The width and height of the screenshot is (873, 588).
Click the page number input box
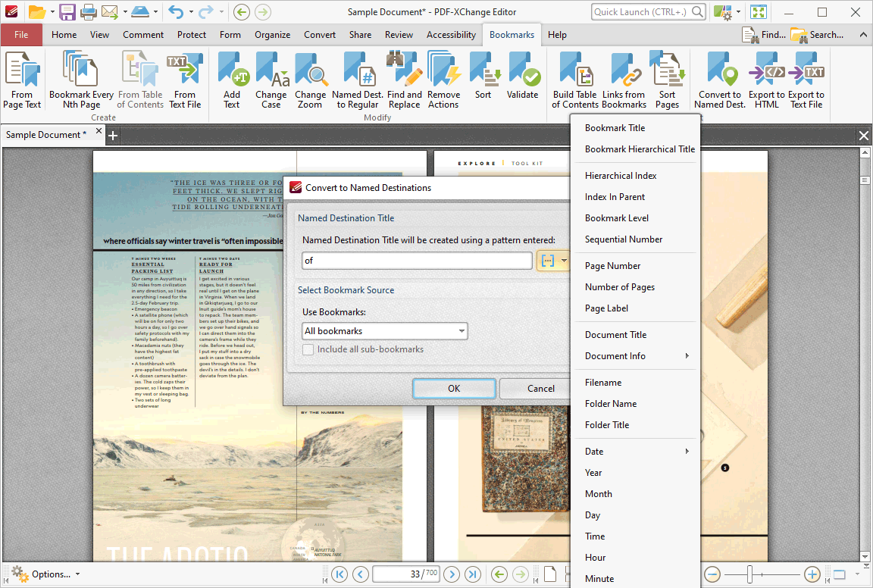click(405, 574)
